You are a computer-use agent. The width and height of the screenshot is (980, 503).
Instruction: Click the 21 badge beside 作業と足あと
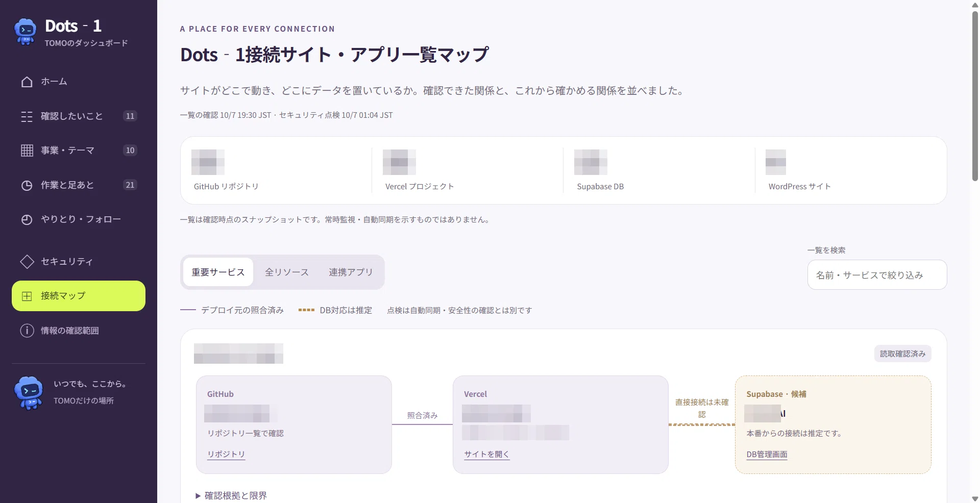(x=130, y=185)
